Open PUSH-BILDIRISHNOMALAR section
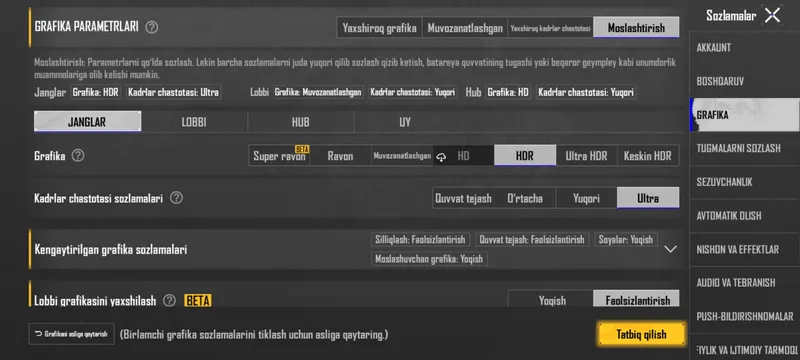This screenshot has height=360, width=800. coord(744,316)
